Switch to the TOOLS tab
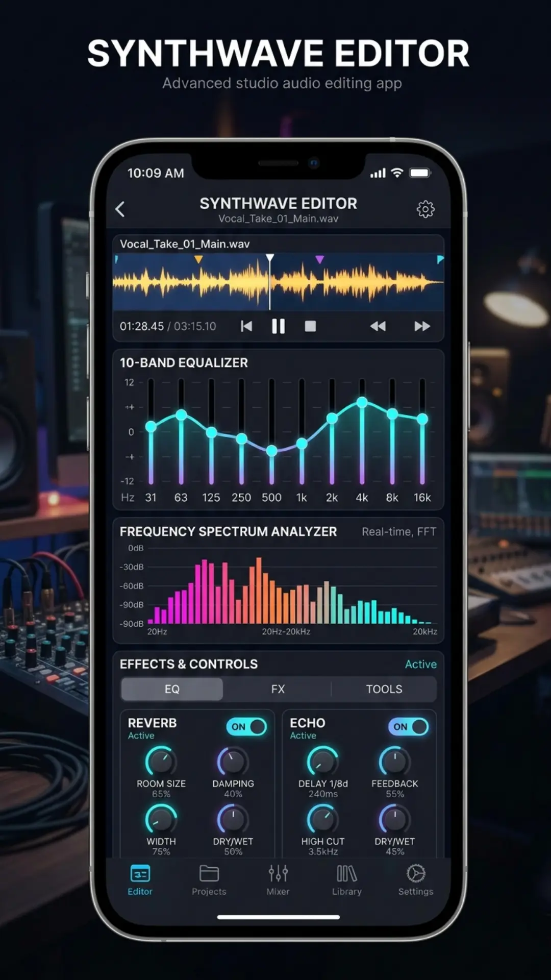 tap(384, 689)
